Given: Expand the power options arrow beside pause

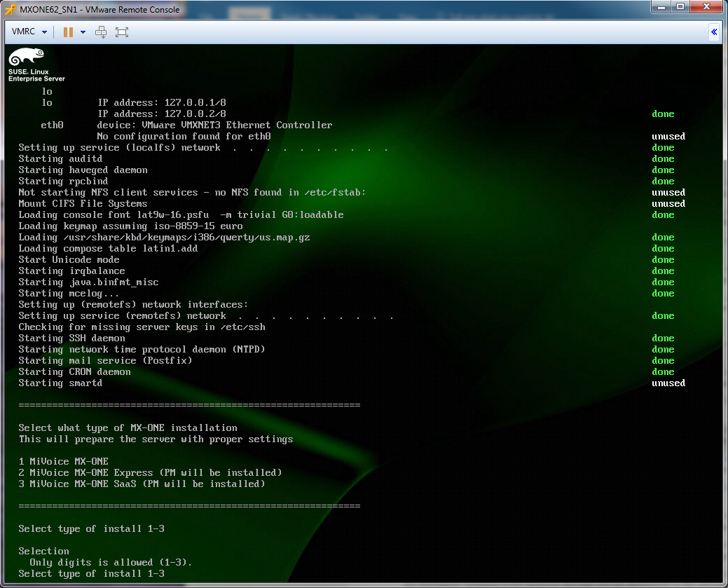Looking at the screenshot, I should (x=83, y=32).
